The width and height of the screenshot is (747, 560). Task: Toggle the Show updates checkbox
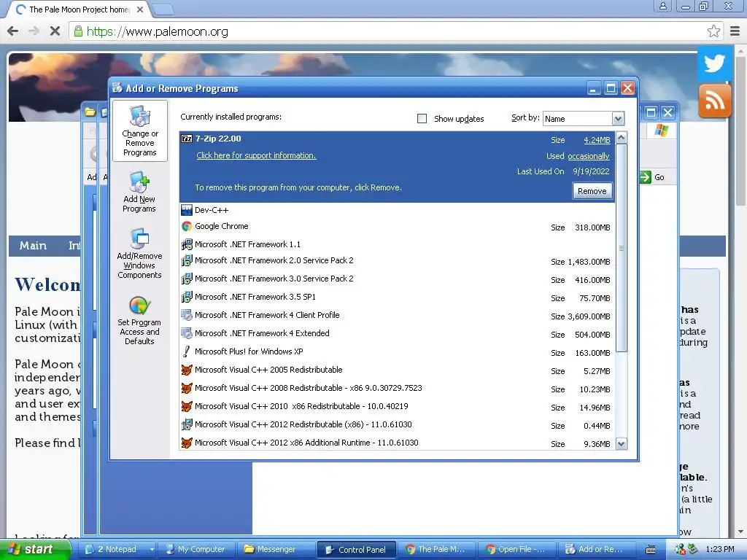[x=422, y=118]
